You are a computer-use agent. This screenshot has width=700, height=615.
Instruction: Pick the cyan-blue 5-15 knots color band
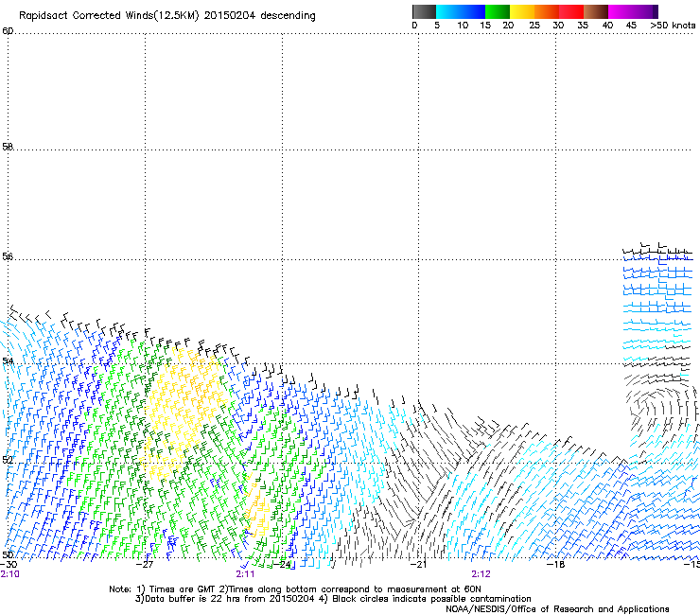pos(461,11)
